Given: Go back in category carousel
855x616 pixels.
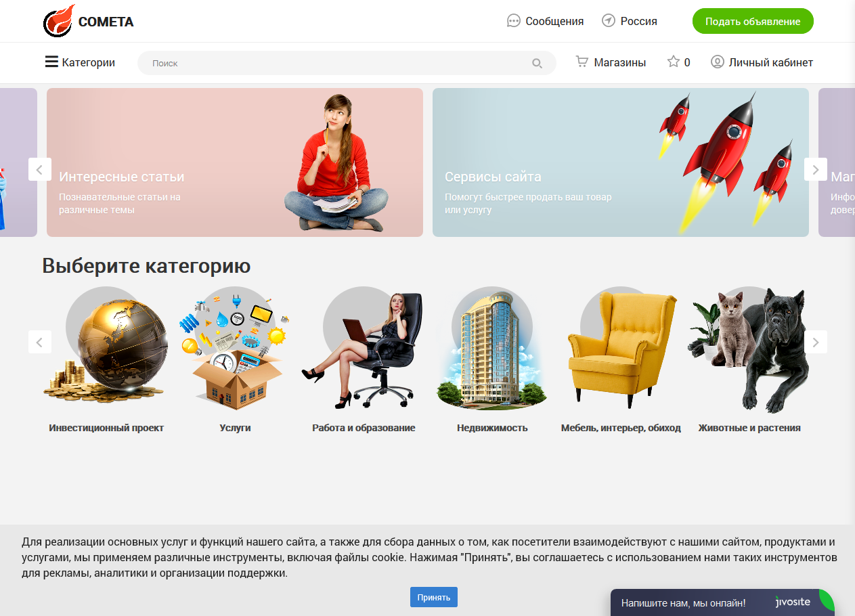Looking at the screenshot, I should click(40, 342).
